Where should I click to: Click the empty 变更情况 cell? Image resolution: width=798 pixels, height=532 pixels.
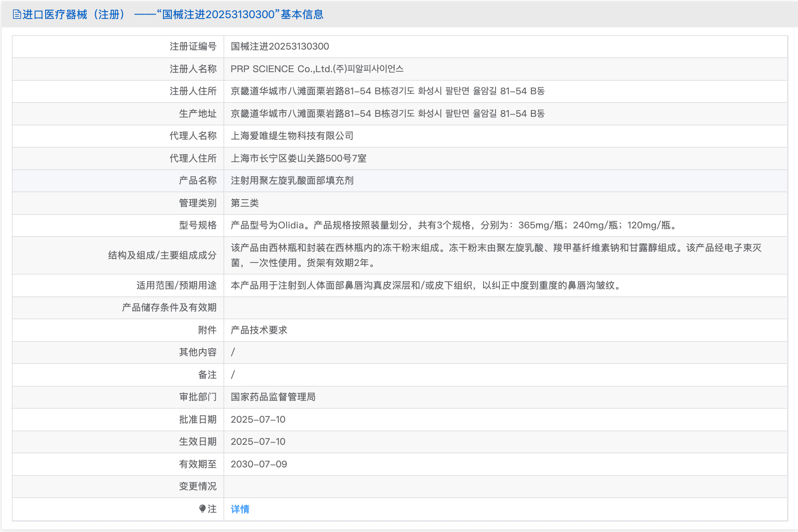[399, 486]
